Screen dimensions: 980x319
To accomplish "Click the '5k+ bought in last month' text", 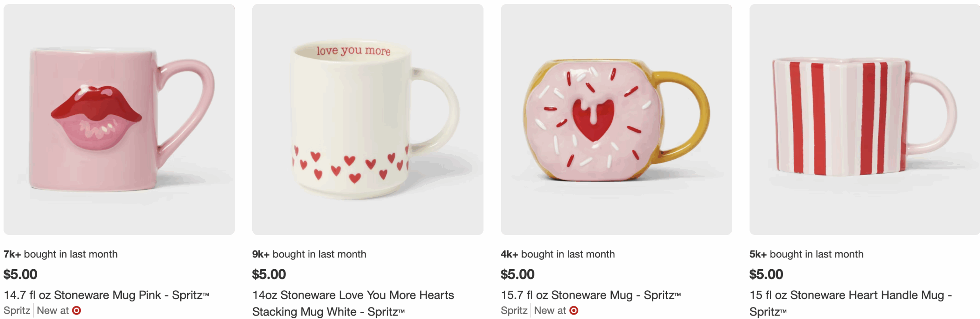I will tap(806, 254).
